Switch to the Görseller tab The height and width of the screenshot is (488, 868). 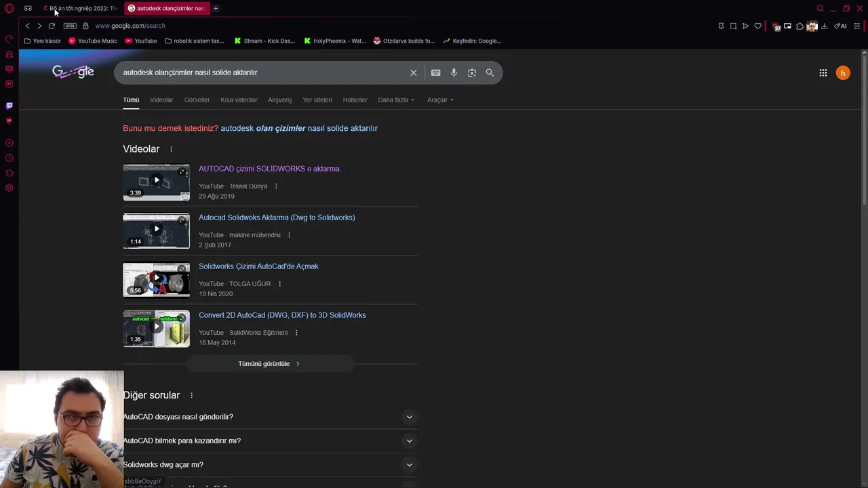(x=197, y=100)
